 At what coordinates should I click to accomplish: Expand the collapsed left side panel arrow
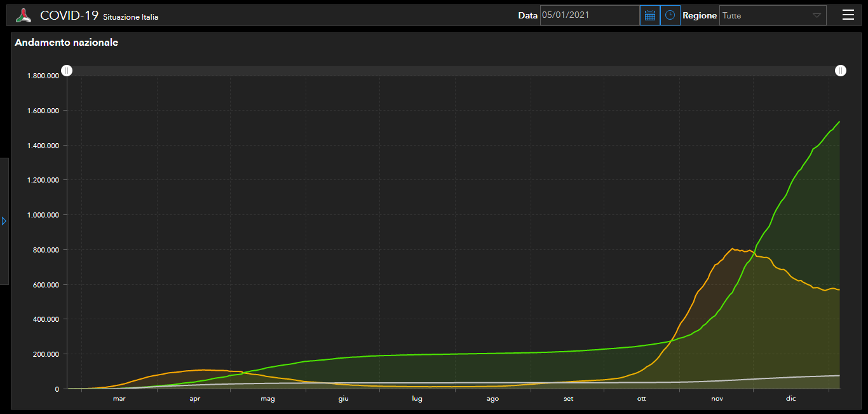click(4, 221)
